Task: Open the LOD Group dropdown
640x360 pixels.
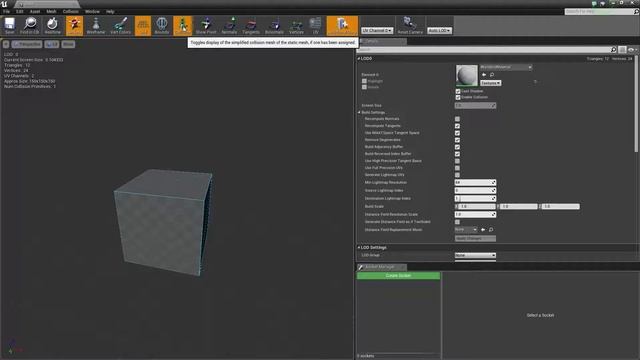Action: (475, 255)
